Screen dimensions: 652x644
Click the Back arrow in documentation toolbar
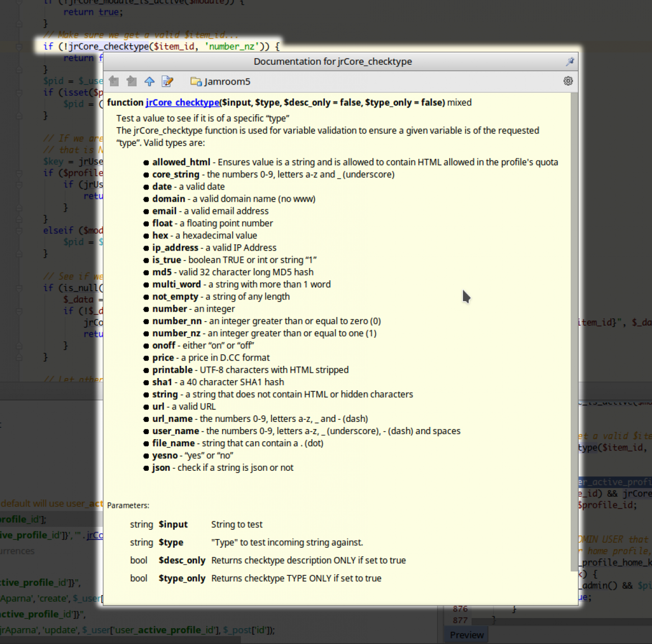tap(114, 82)
